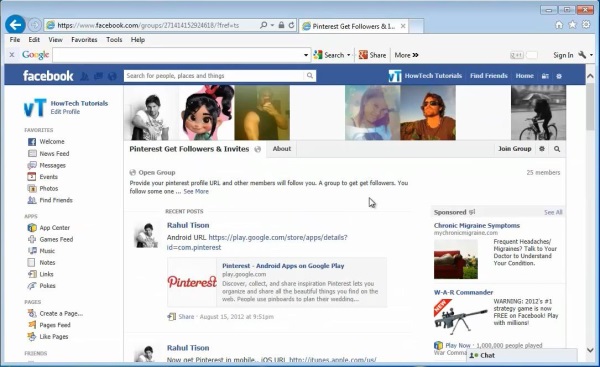Open the Facebook account gear menu
600x367 pixels.
pyautogui.click(x=559, y=76)
